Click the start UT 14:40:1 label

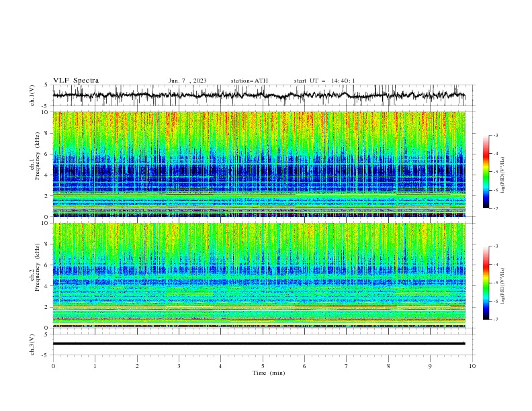click(324, 81)
